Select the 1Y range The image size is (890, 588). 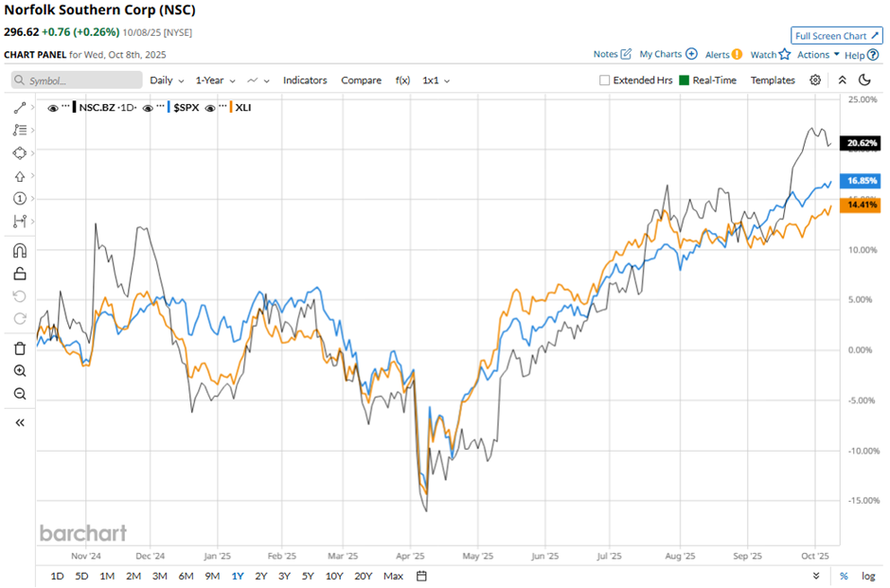tap(238, 576)
